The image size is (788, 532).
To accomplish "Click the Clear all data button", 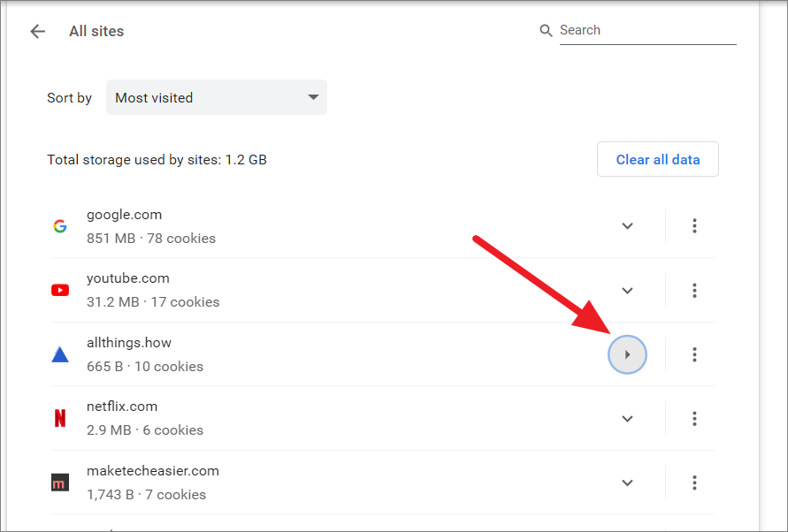I will pos(658,159).
